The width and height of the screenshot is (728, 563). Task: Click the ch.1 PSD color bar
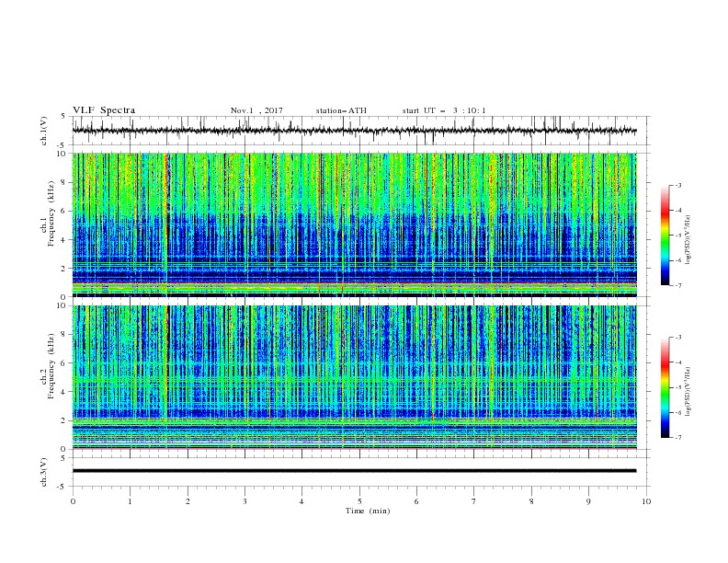pos(665,236)
